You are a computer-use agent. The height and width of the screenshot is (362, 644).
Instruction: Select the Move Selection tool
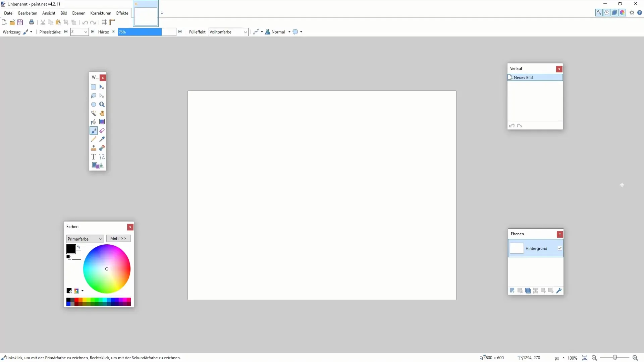click(x=102, y=96)
